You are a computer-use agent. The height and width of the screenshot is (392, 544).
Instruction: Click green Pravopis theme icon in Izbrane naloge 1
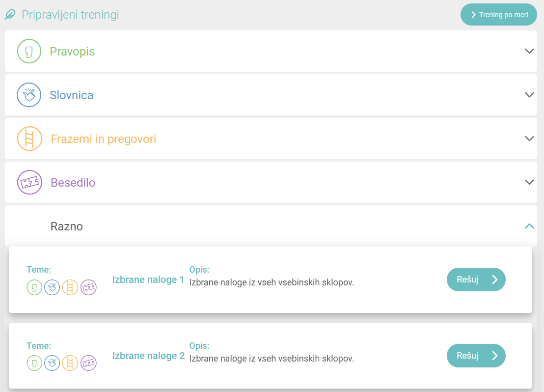34,287
